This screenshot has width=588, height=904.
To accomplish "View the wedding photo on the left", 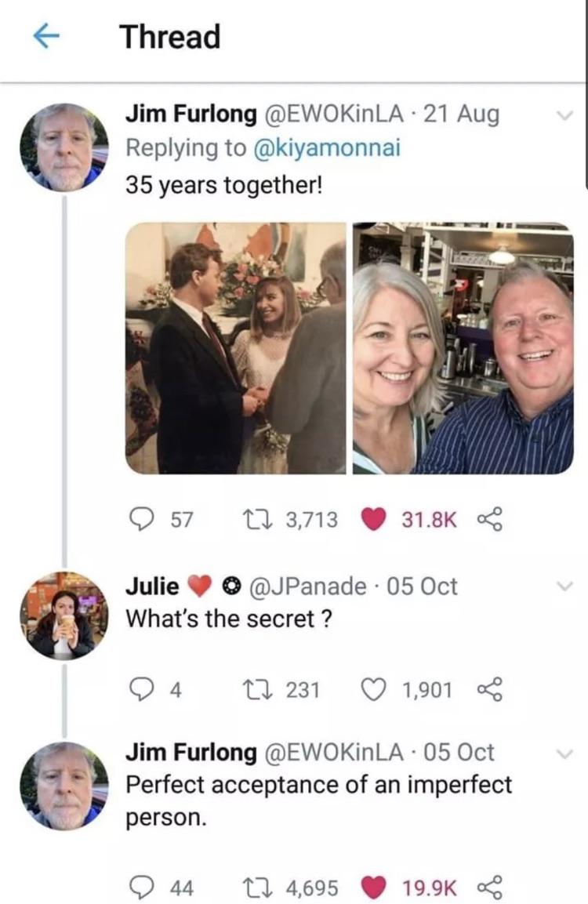I will click(x=235, y=348).
